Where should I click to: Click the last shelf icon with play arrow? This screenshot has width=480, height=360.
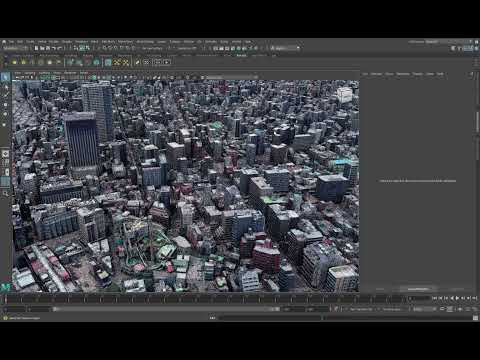(x=167, y=62)
